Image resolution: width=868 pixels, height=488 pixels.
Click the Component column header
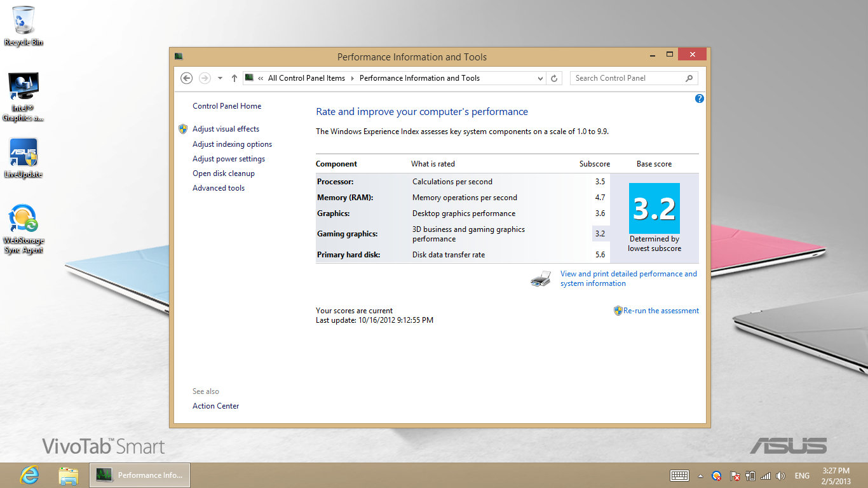tap(337, 164)
